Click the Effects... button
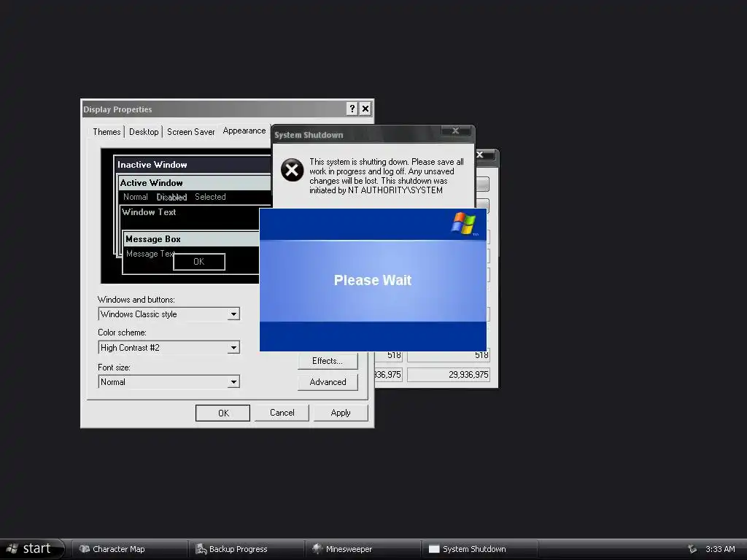This screenshot has height=560, width=747. 328,361
